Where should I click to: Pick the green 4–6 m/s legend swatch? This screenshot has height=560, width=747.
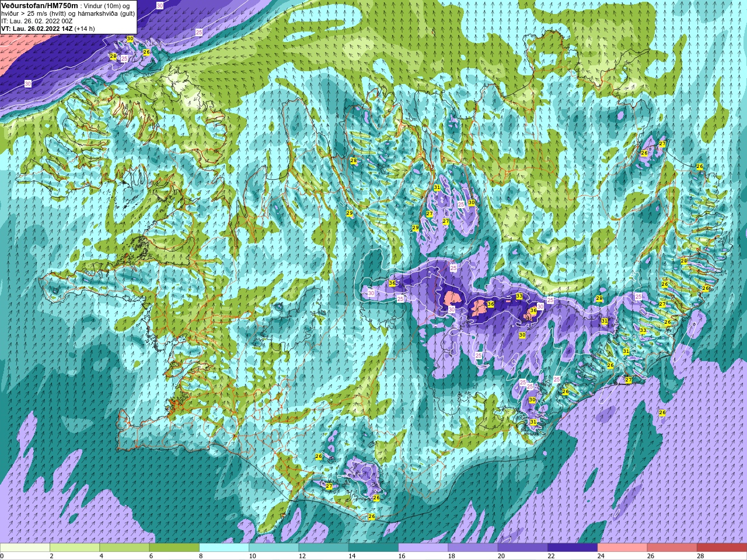pos(124,548)
